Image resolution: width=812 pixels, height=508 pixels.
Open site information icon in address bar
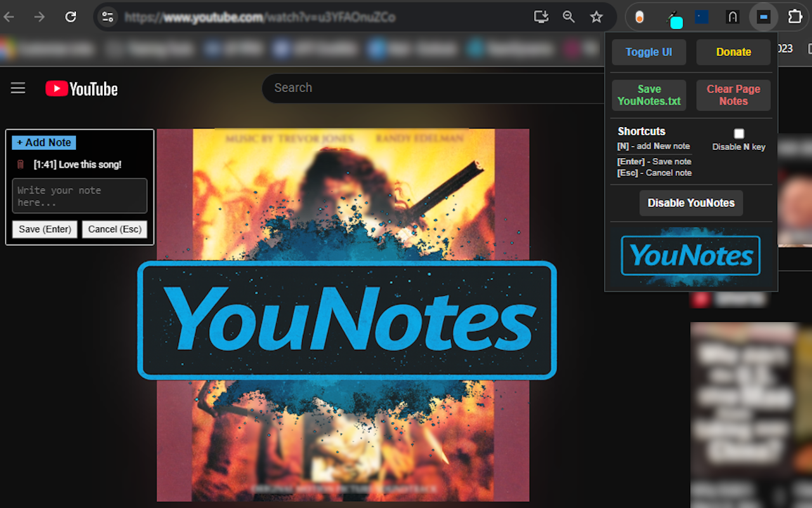[x=108, y=17]
